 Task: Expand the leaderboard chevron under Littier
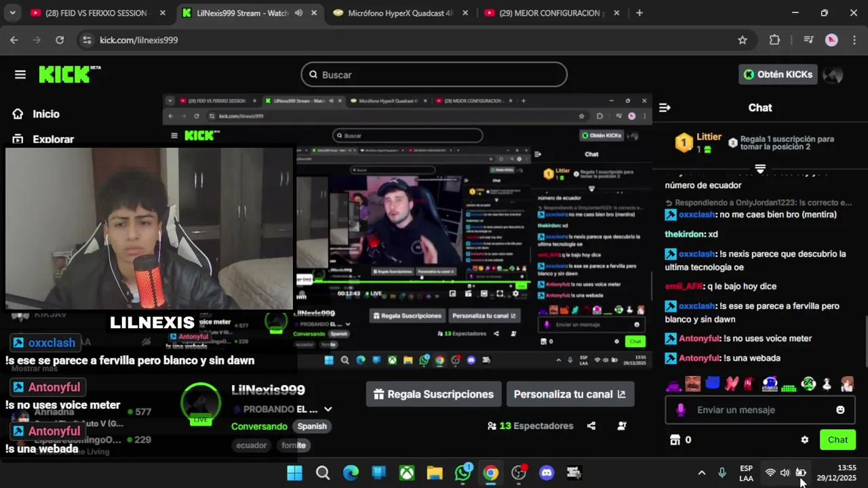point(760,168)
